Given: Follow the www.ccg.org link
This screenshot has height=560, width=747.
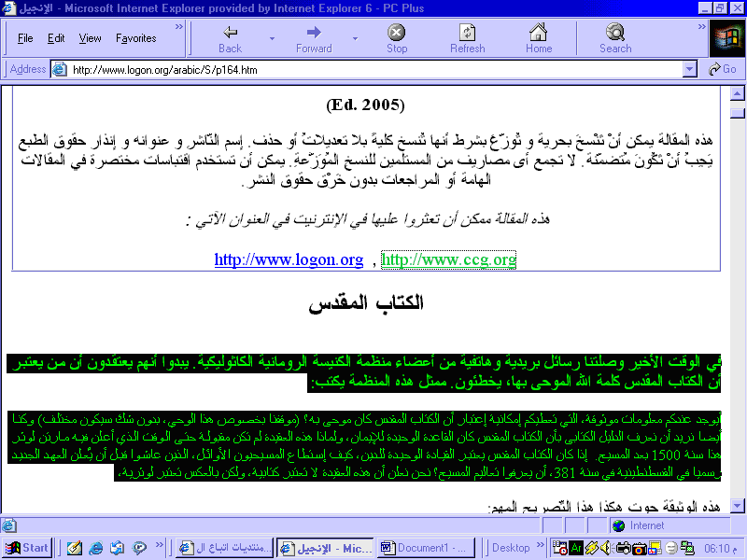Looking at the screenshot, I should point(448,259).
